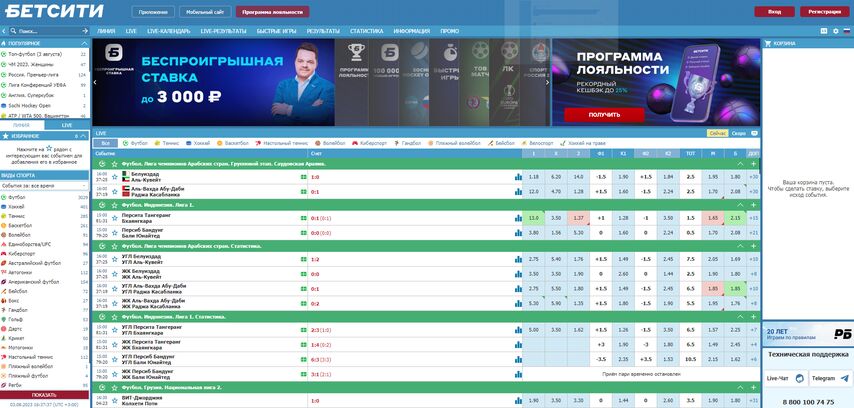Open ЛИНИЯ in main navigation
The image size is (854, 408).
pyautogui.click(x=106, y=31)
